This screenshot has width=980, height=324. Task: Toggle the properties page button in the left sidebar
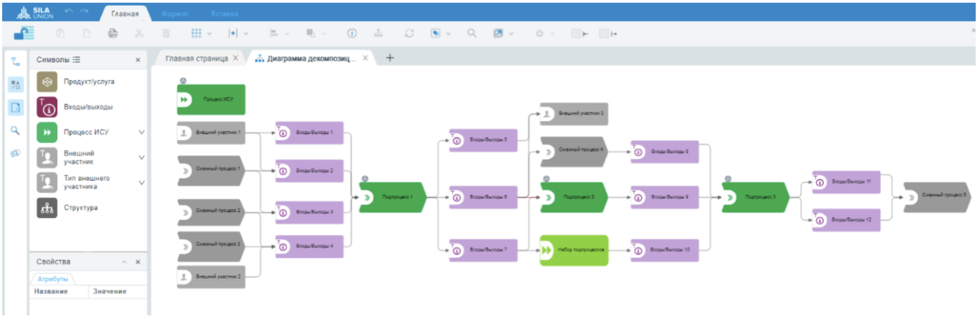(15, 107)
